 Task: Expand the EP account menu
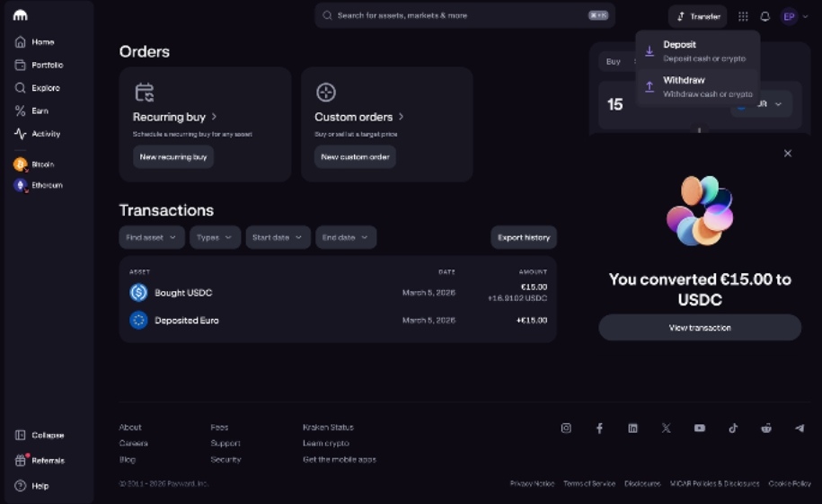795,16
